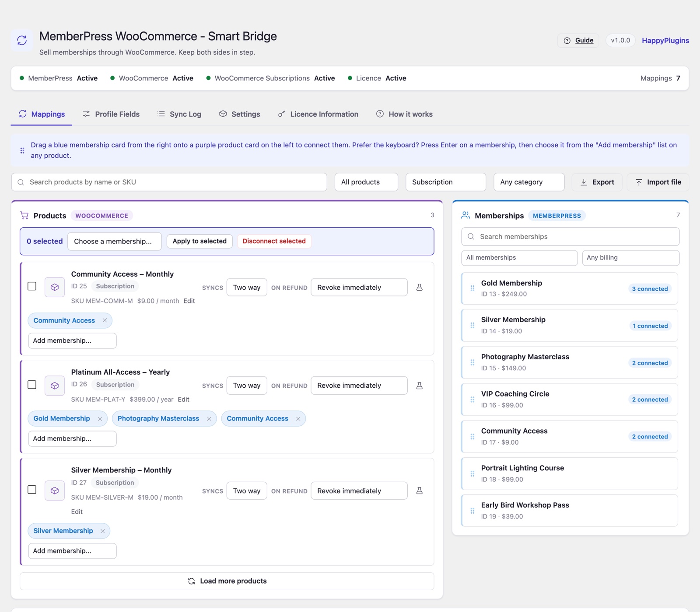Click Disconnect selected button
Viewport: 700px width, 612px height.
274,241
